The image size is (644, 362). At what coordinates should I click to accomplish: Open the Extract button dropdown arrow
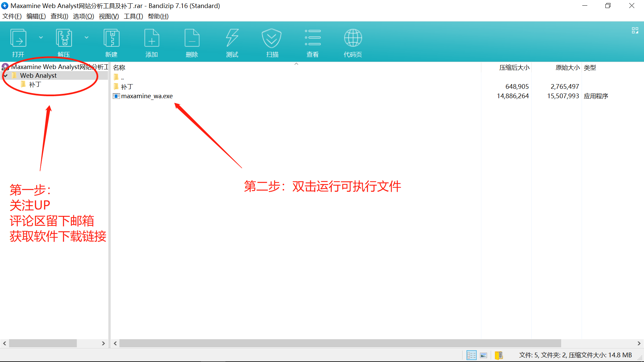tap(87, 38)
